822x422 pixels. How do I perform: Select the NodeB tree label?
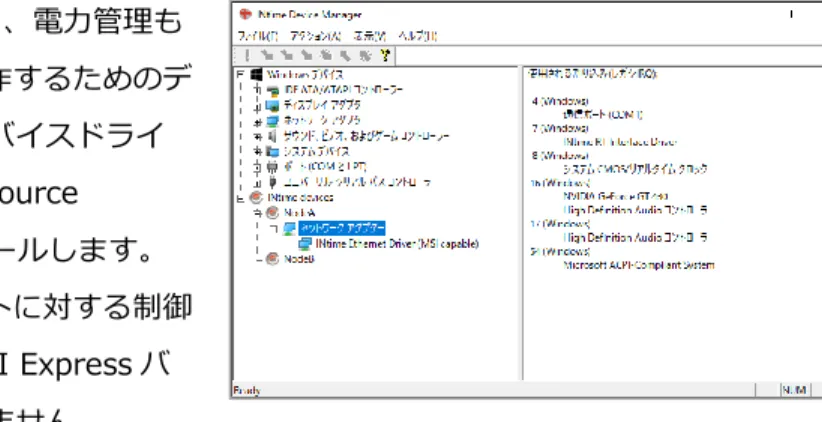click(x=299, y=259)
